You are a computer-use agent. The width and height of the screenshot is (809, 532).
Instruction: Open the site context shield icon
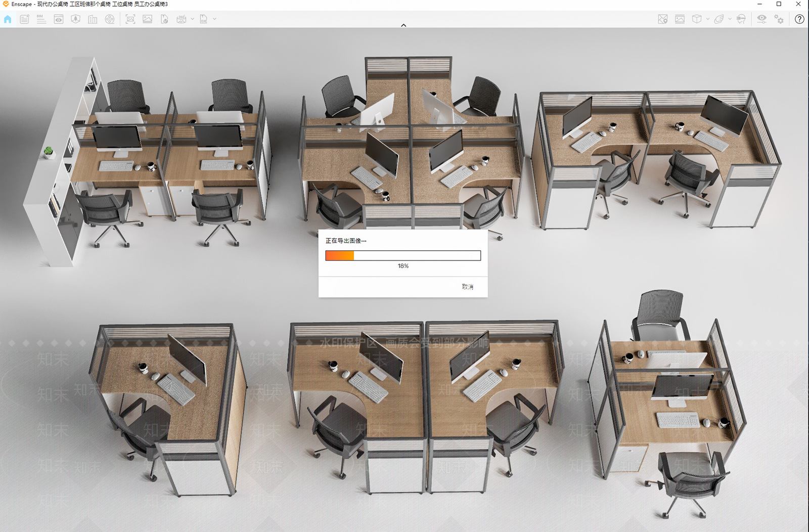point(76,19)
